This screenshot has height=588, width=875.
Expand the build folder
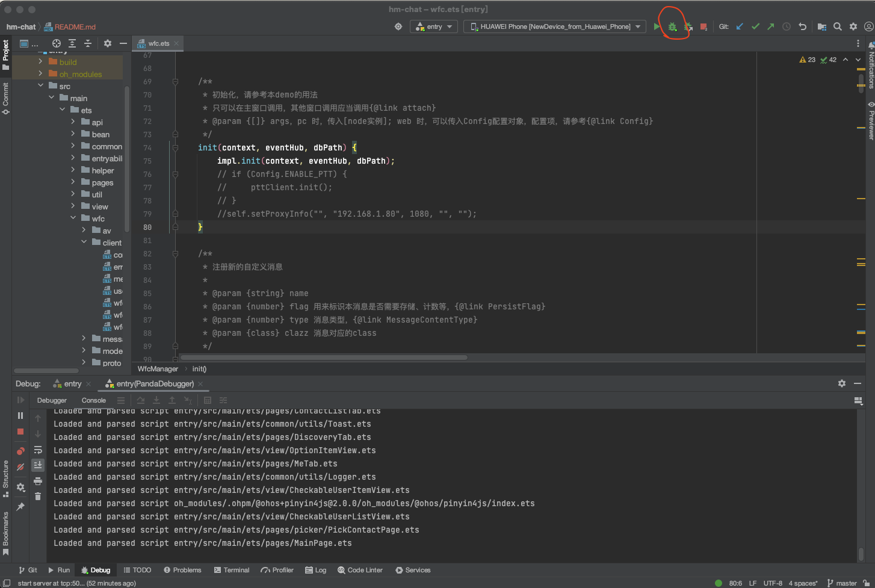click(x=40, y=61)
